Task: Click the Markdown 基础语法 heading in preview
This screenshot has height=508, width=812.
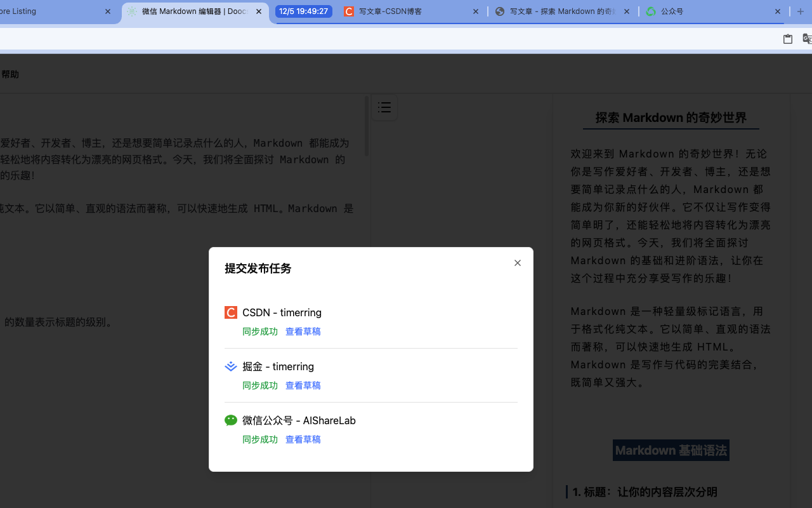Action: (671, 450)
